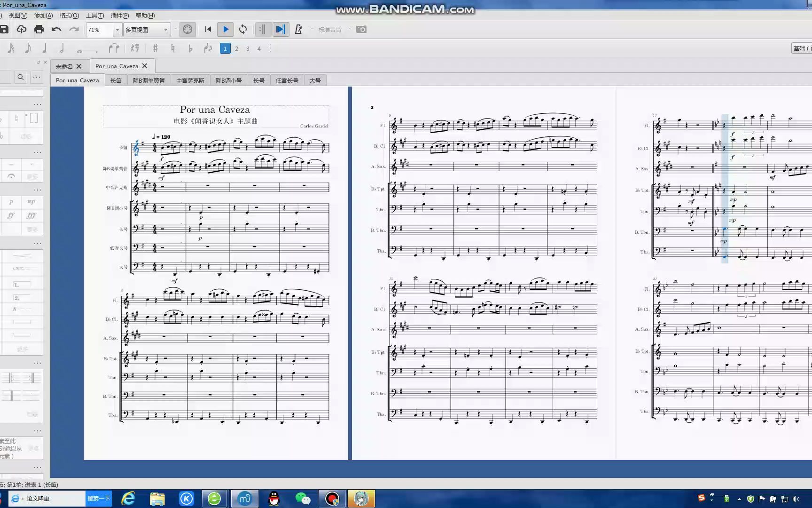Image resolution: width=812 pixels, height=508 pixels.
Task: Redo the last undone action
Action: tap(74, 29)
